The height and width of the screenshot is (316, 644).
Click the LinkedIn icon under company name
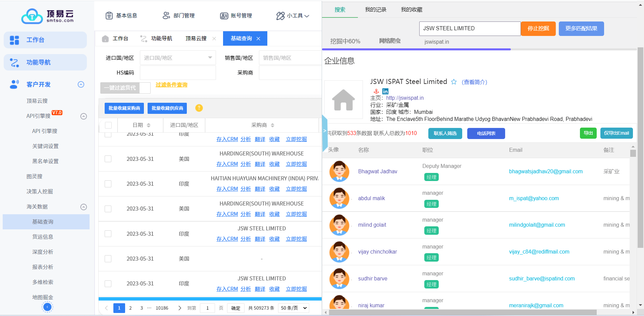385,91
